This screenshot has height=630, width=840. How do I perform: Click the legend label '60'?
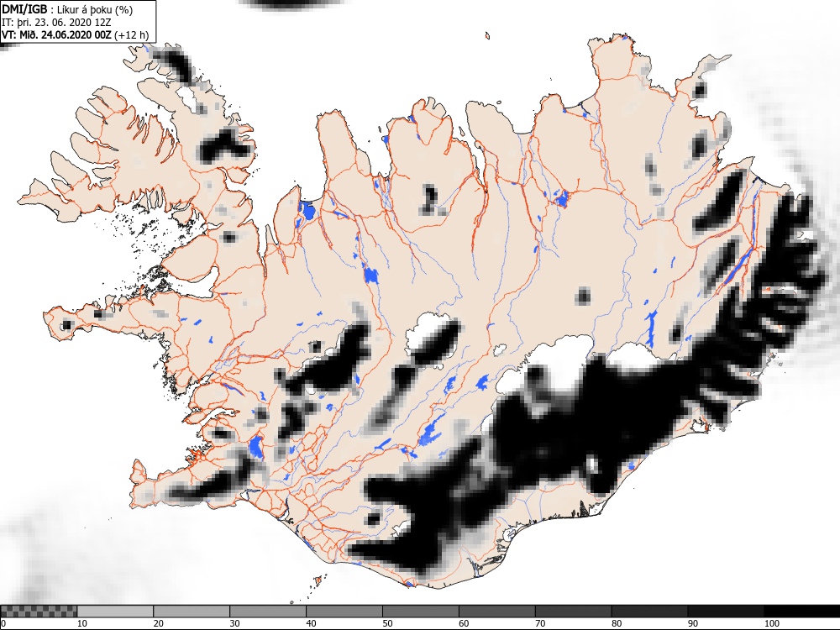464,623
